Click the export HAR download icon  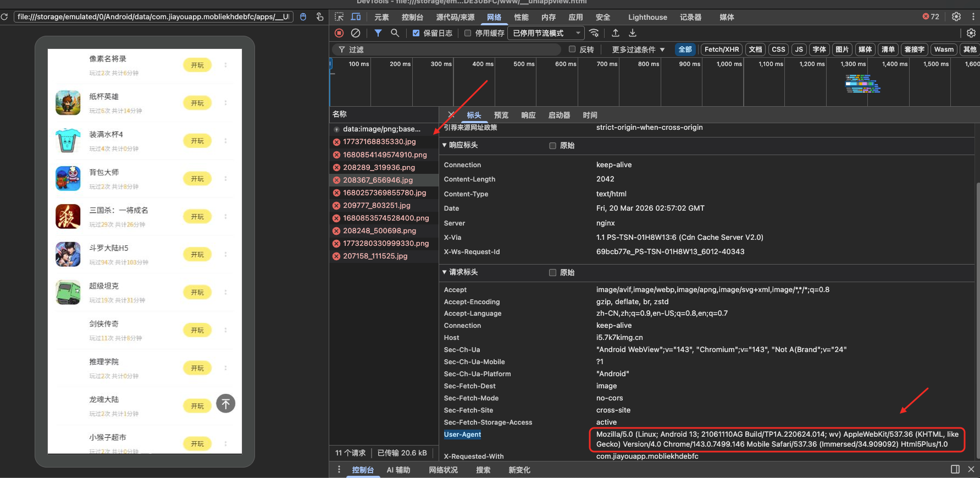tap(633, 33)
